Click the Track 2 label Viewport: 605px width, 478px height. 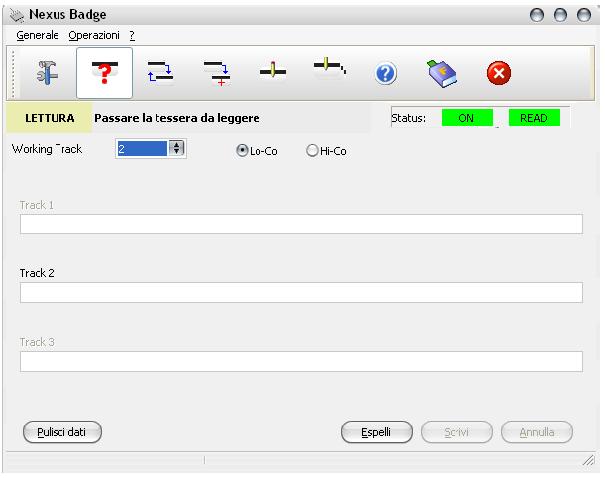pos(37,273)
